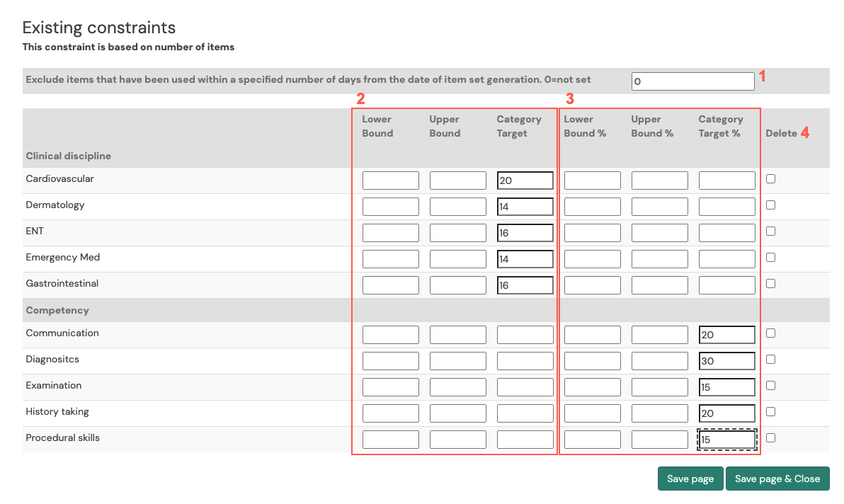
Task: Focus History taking Upper Bound % field
Action: [659, 413]
